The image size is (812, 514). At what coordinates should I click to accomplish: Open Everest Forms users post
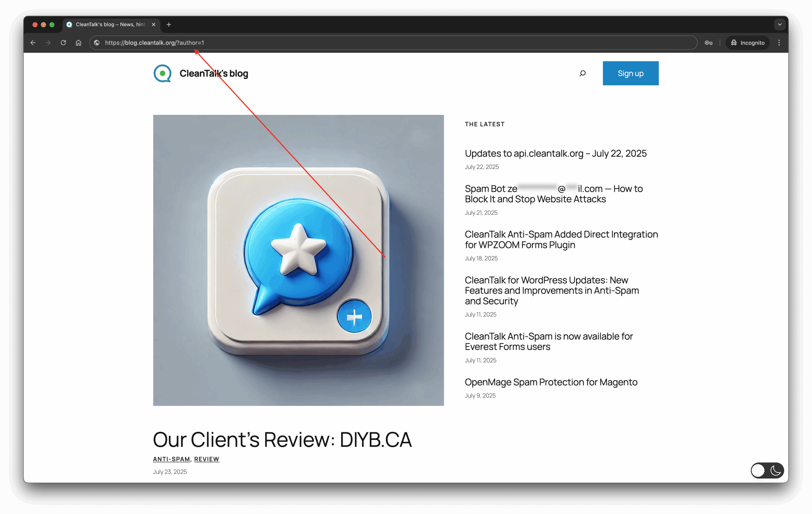pyautogui.click(x=549, y=342)
